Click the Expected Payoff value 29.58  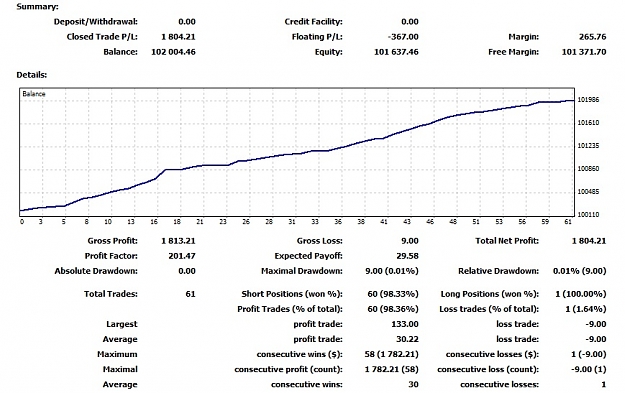click(408, 256)
